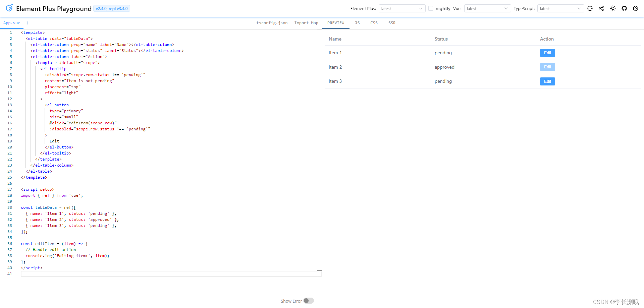Viewport: 644px width, 308px height.
Task: Select the CSS output tab
Action: coord(374,23)
